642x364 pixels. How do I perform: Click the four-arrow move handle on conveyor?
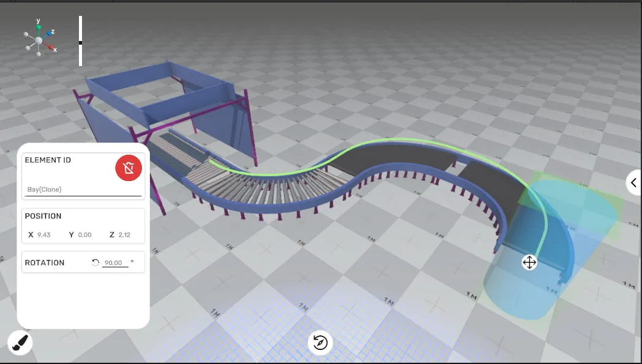[529, 262]
